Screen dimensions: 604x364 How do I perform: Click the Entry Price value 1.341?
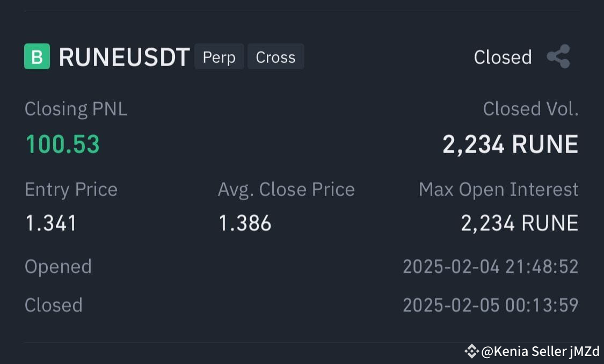click(50, 223)
